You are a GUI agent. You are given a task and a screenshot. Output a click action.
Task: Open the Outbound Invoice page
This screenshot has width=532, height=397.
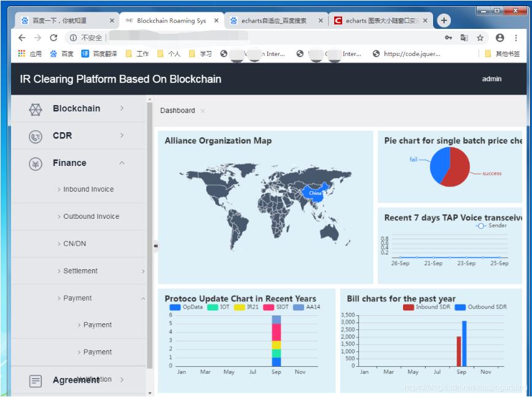[x=91, y=216]
